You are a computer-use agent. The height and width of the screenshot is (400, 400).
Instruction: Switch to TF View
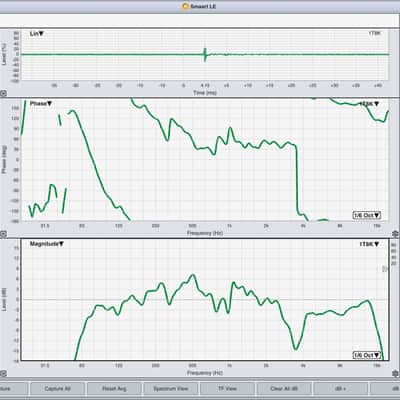pos(227,389)
